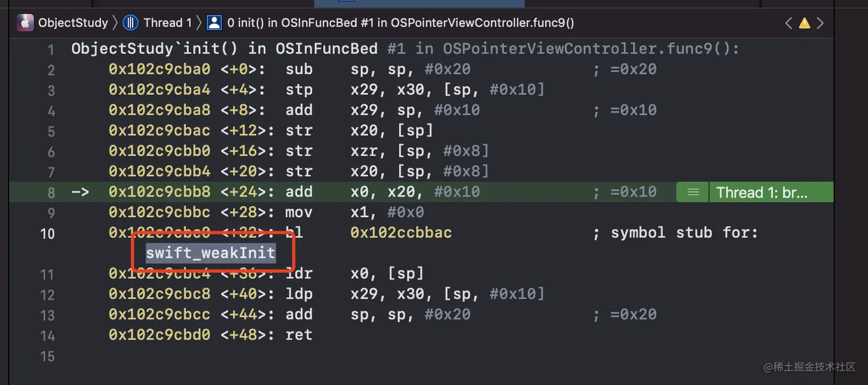The height and width of the screenshot is (385, 868).
Task: Toggle a breakpoint on gutter line 14
Action: [47, 335]
